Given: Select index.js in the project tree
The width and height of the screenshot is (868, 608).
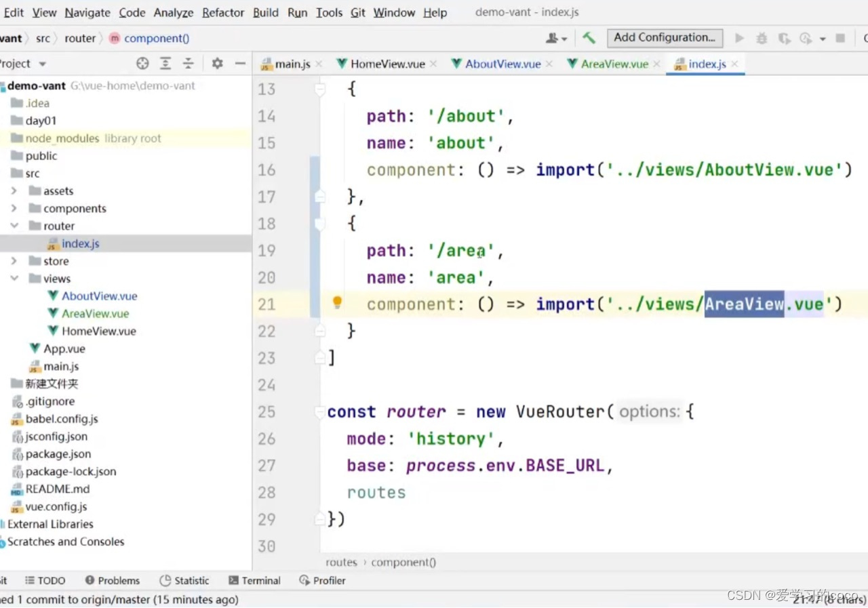Looking at the screenshot, I should click(x=80, y=243).
